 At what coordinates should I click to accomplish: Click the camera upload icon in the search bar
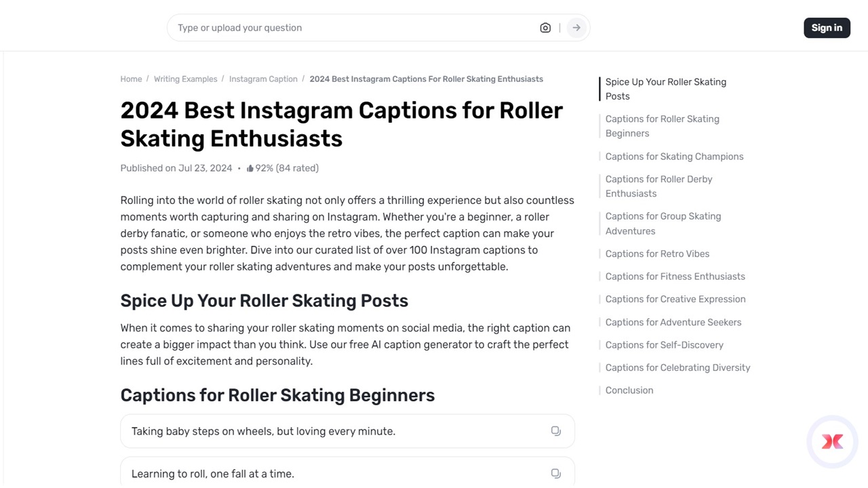(545, 28)
